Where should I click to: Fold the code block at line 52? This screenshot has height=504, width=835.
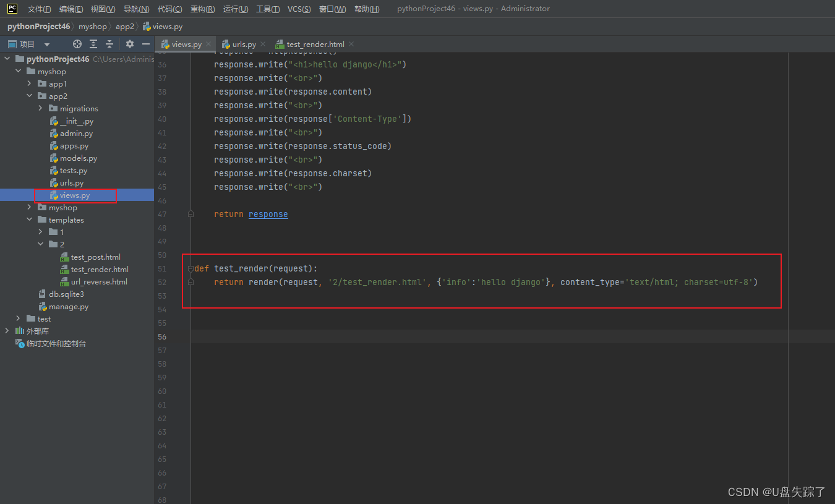click(x=191, y=281)
